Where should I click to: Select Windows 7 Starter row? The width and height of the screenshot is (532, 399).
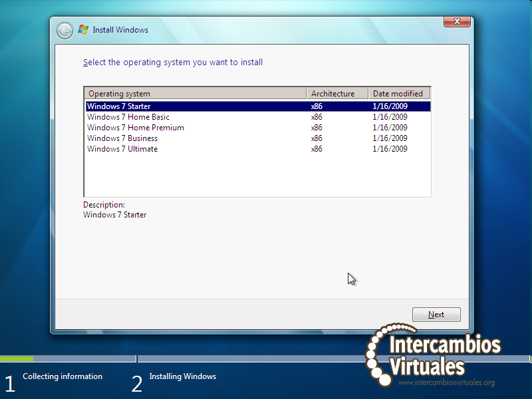(258, 106)
